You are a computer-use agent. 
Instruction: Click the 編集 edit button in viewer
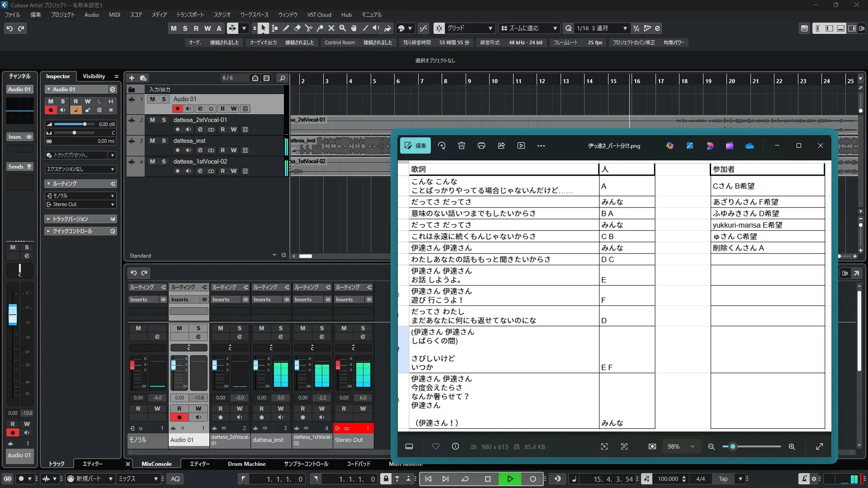pos(415,145)
